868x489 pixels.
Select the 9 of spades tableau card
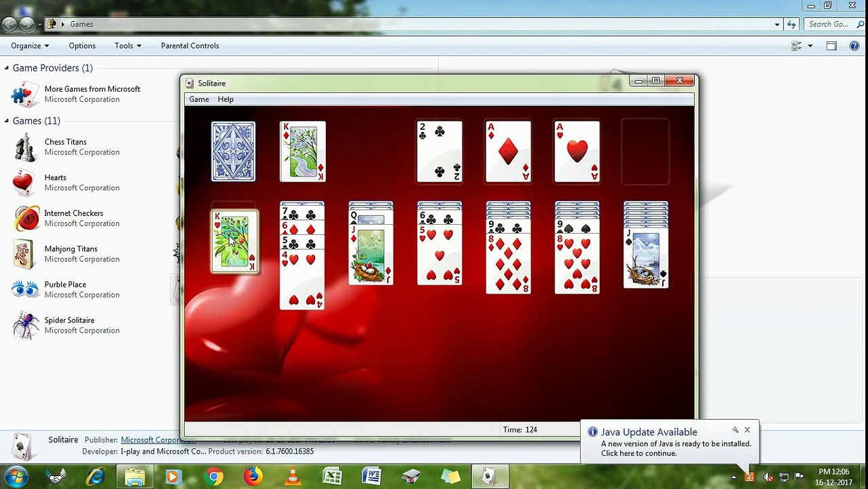[577, 227]
